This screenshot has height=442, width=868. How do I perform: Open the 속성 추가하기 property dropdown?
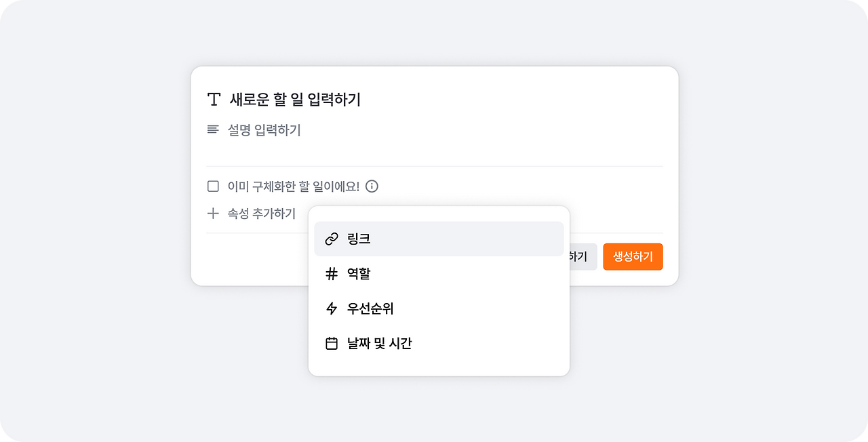[261, 214]
